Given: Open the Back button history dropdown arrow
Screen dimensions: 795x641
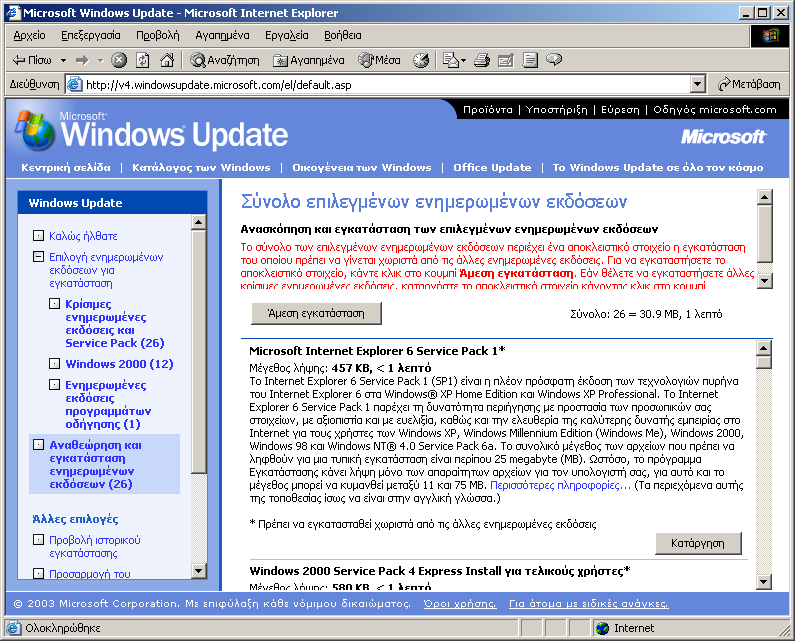Looking at the screenshot, I should tap(63, 60).
